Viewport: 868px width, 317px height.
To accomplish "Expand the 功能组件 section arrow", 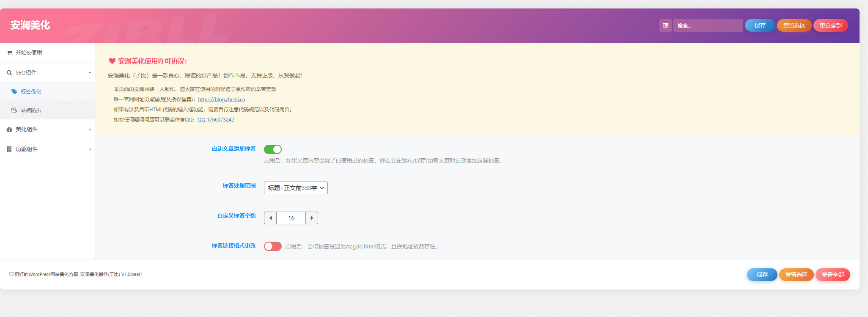I will pyautogui.click(x=90, y=149).
